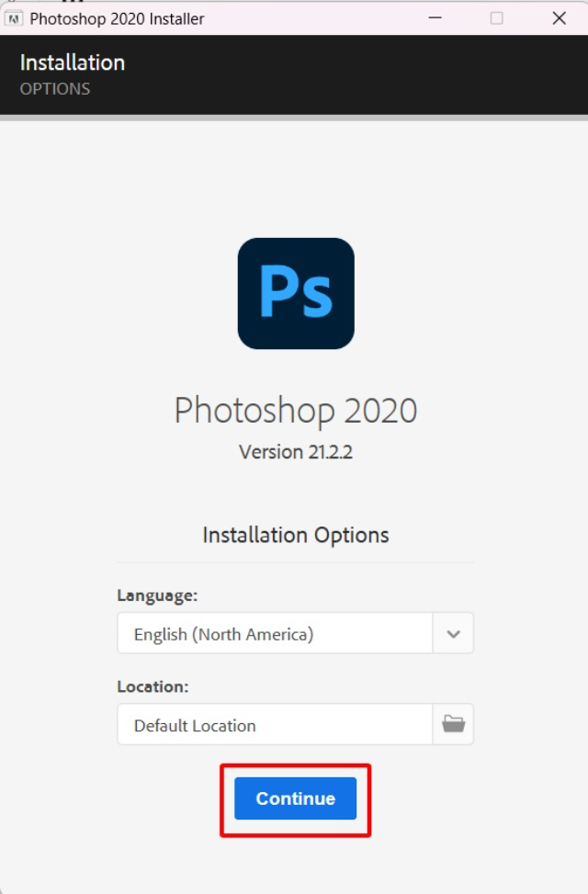Click the Photoshop 2020 title text
Viewport: 588px width, 894px height.
pyautogui.click(x=295, y=410)
